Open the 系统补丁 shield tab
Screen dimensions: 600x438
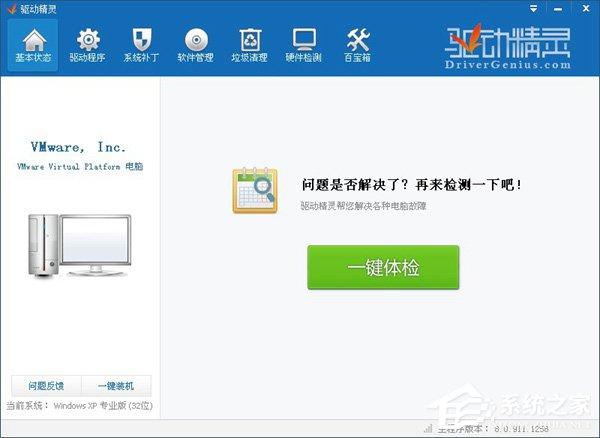[x=141, y=45]
